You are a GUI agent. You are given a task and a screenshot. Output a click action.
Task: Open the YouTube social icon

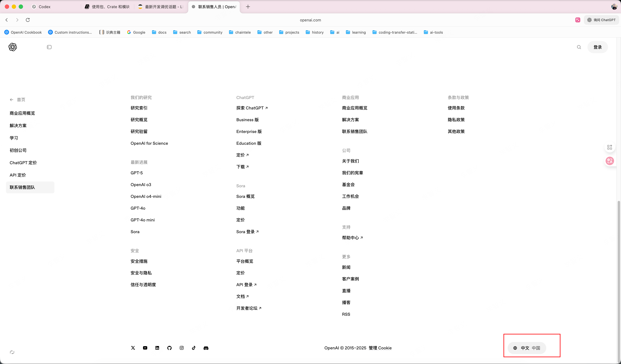(x=145, y=348)
